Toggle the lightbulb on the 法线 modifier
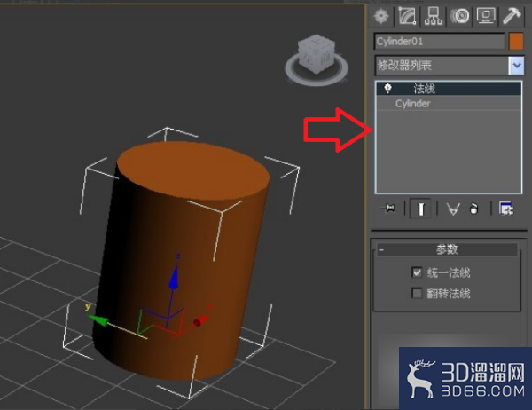Viewport: 532px width, 410px height. point(387,89)
